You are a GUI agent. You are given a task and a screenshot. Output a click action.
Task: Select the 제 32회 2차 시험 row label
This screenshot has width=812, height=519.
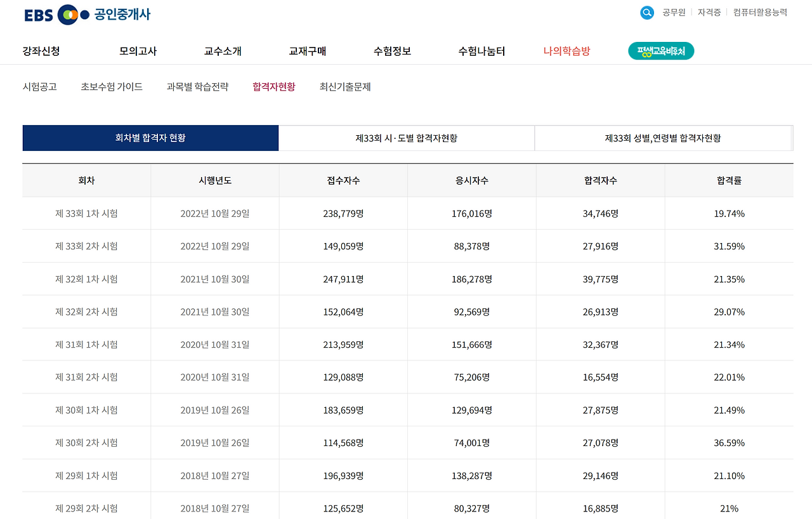pyautogui.click(x=86, y=312)
